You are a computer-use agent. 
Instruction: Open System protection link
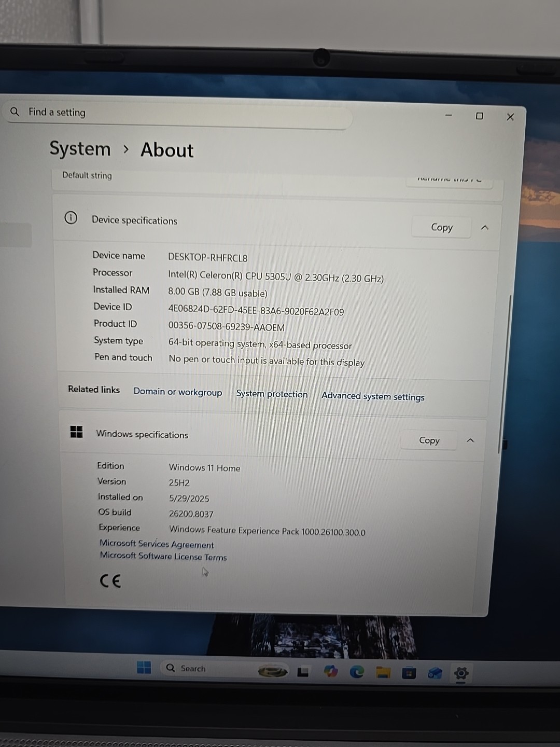272,394
